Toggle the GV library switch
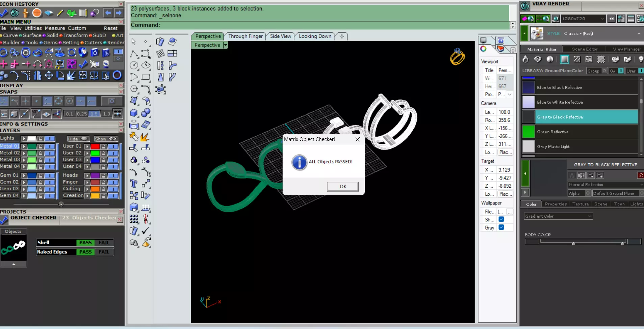 pos(621,71)
